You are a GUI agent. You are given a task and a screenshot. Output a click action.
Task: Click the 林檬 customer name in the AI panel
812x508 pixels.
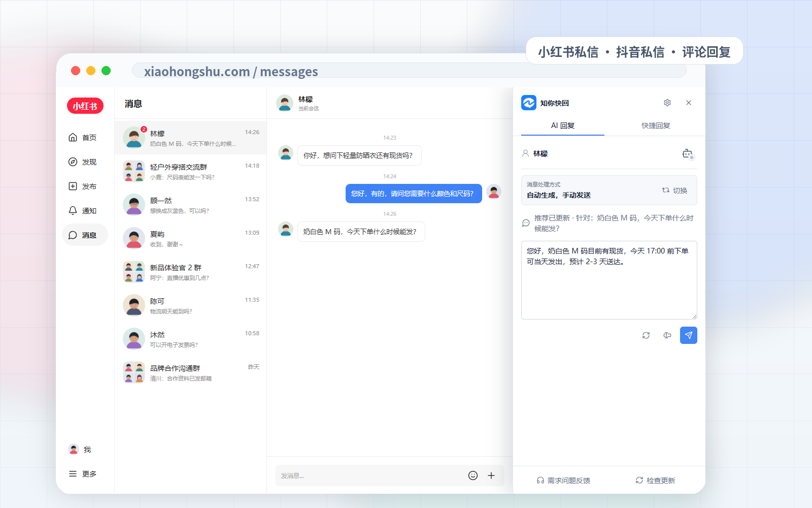[x=540, y=153]
